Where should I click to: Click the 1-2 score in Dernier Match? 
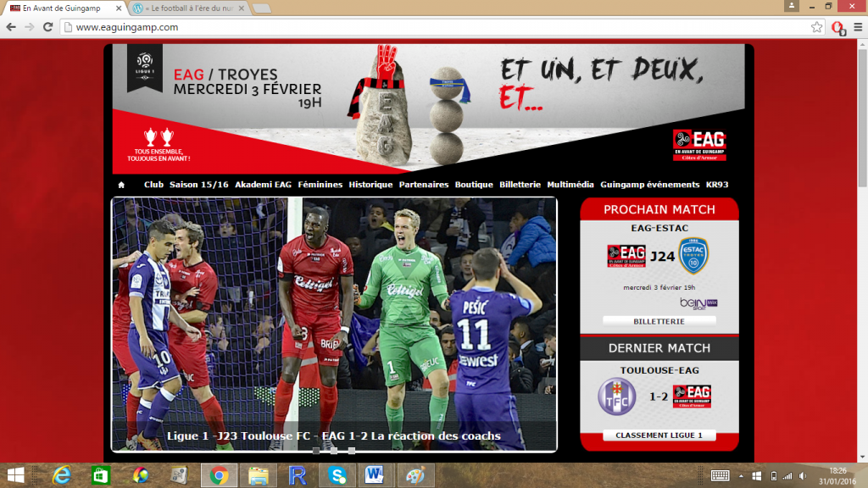658,396
